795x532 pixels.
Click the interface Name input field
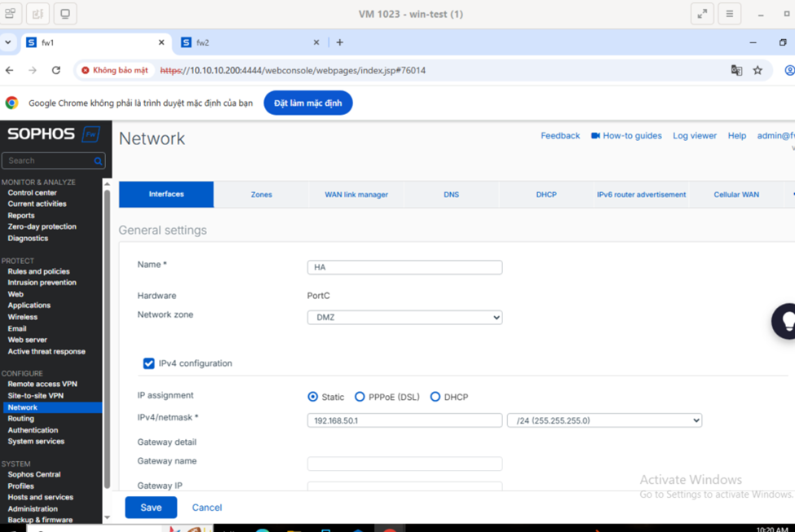[404, 267]
